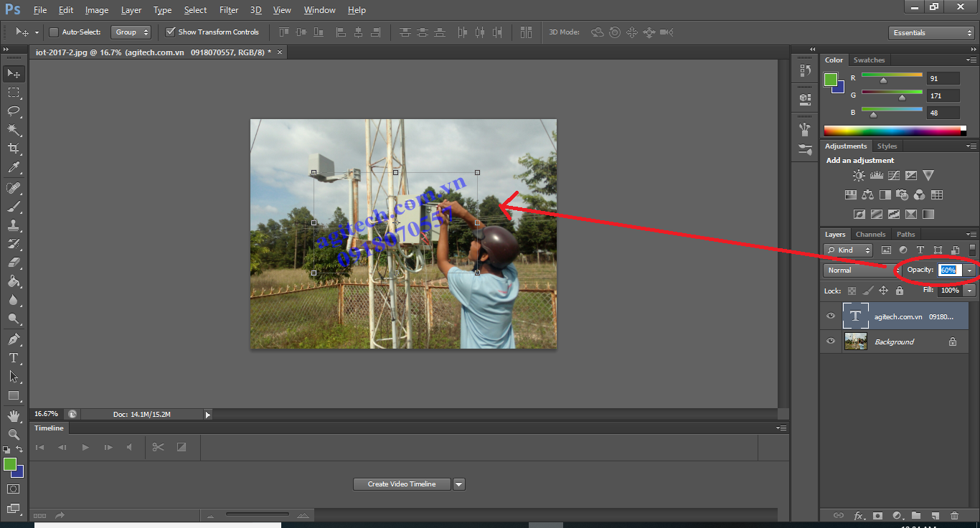Click the Split at Playhead scissors icon
Image resolution: width=980 pixels, height=528 pixels.
pyautogui.click(x=158, y=447)
